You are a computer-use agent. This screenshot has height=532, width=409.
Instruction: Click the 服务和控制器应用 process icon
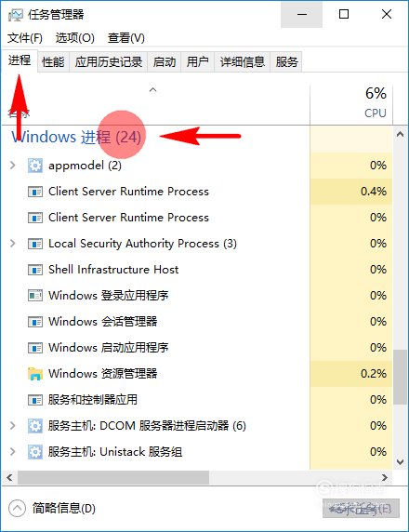point(35,400)
